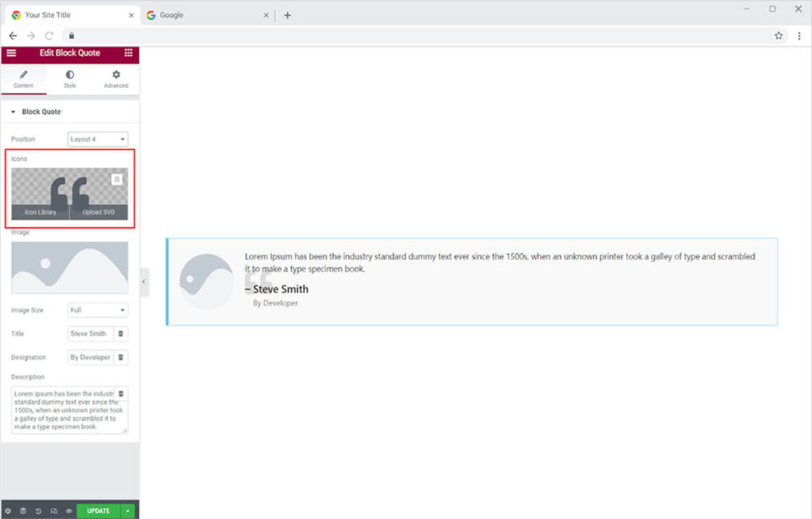Delete the selected quote icon with trash button
The image size is (812, 519).
pyautogui.click(x=117, y=179)
